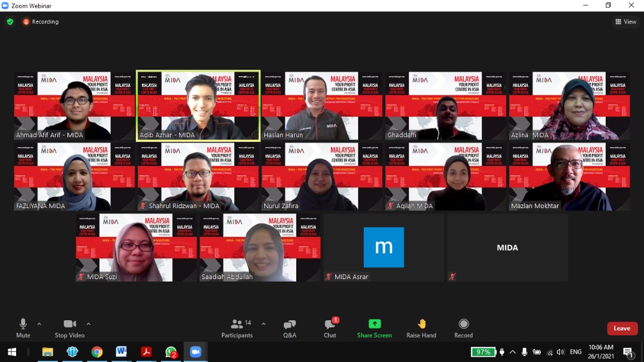
Task: Click Zoom icon in taskbar
Action: [196, 352]
